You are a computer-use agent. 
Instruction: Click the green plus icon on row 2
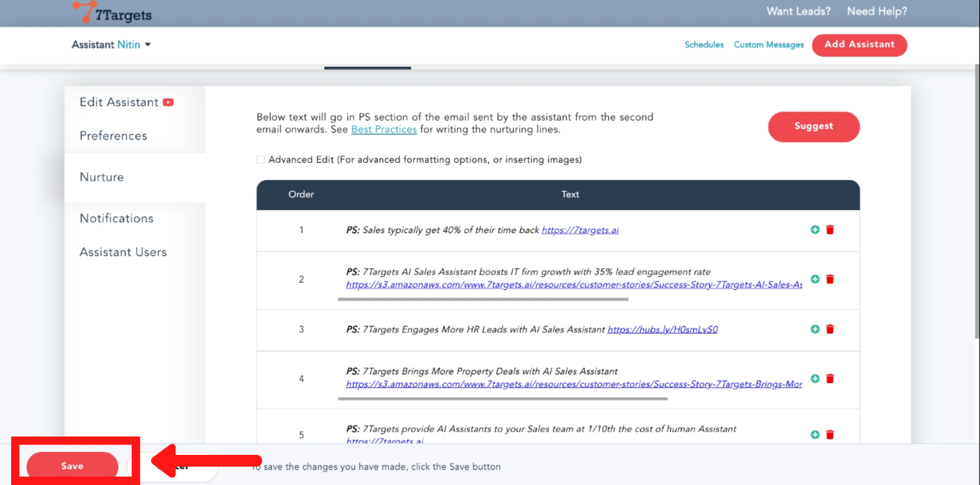click(815, 279)
